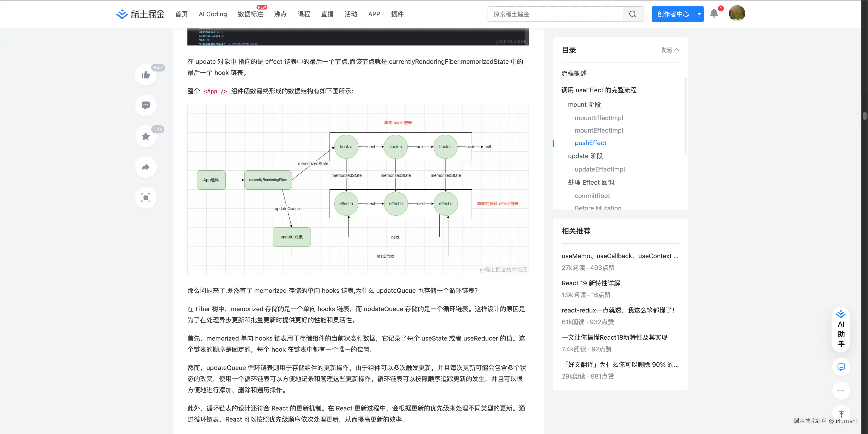Open the more options ellipsis icon
The width and height of the screenshot is (868, 434).
(x=841, y=391)
